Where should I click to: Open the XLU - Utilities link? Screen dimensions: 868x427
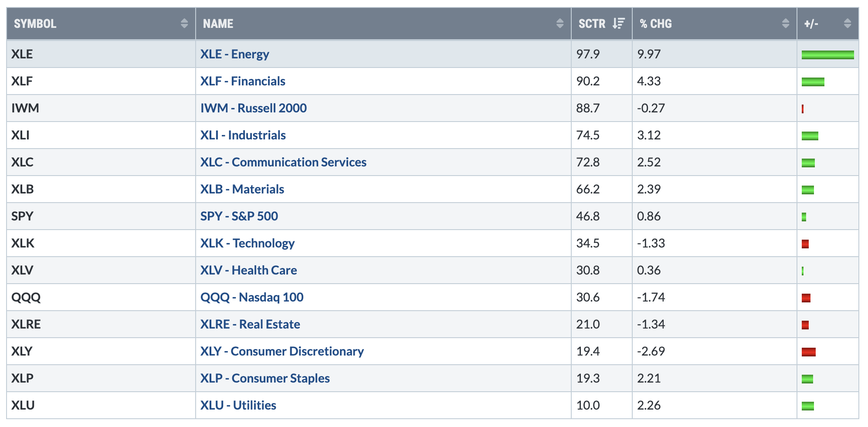[x=238, y=405]
